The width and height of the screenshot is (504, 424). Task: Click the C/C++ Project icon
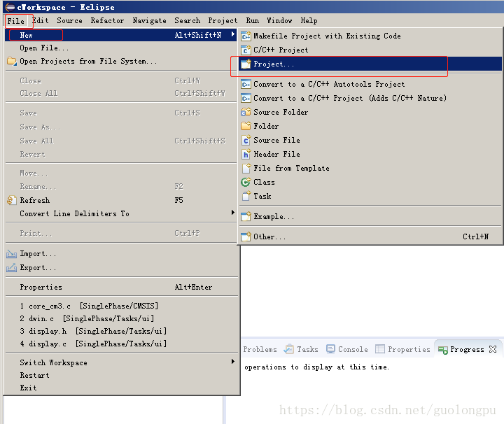click(x=246, y=50)
